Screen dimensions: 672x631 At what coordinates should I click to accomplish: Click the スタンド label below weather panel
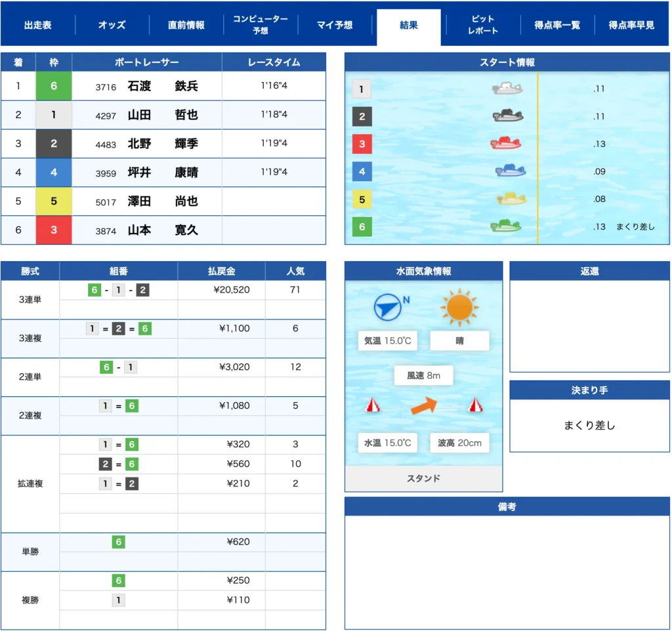point(424,478)
